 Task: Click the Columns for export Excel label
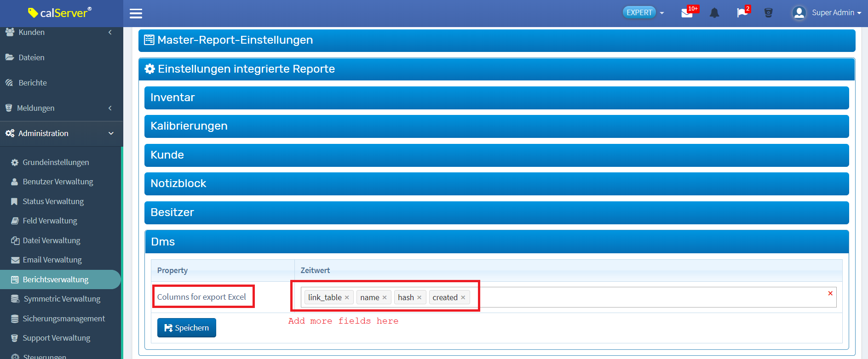click(x=201, y=297)
